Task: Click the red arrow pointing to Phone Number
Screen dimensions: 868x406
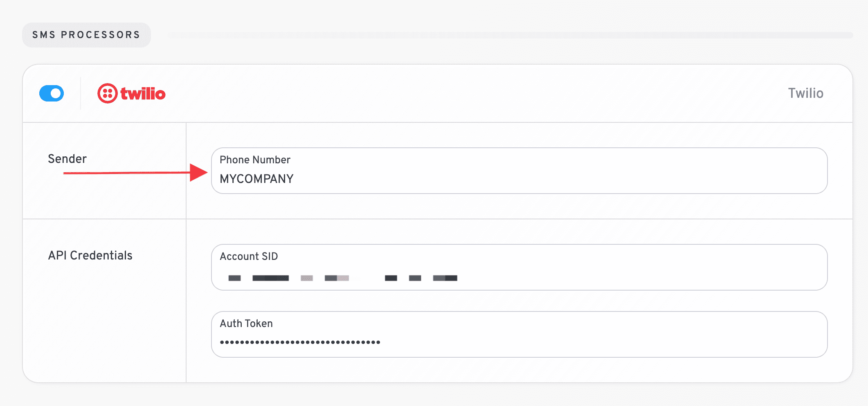Action: (135, 174)
